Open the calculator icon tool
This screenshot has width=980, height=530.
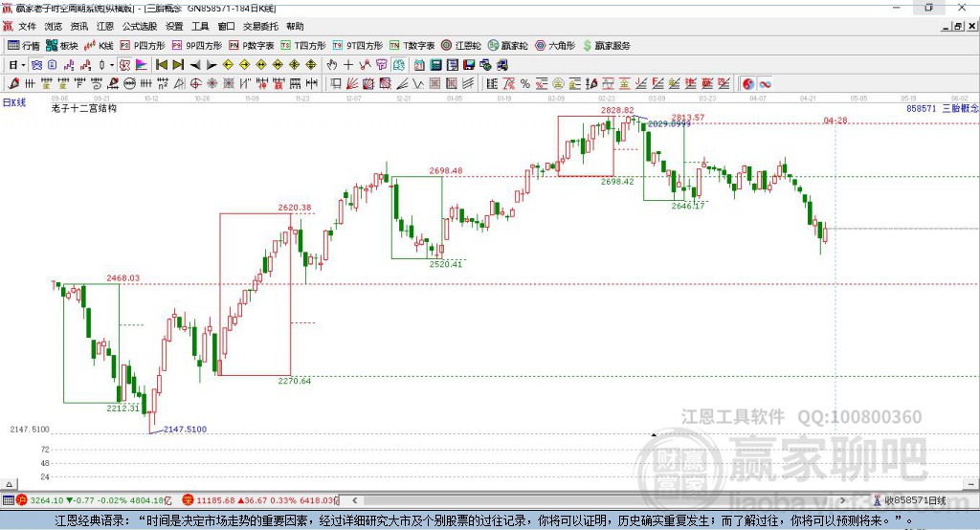pos(436,65)
